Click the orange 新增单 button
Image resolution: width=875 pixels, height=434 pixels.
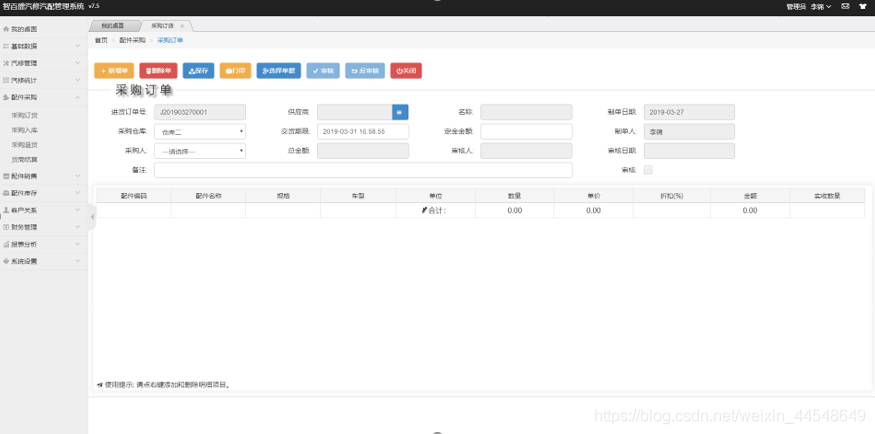(x=114, y=71)
